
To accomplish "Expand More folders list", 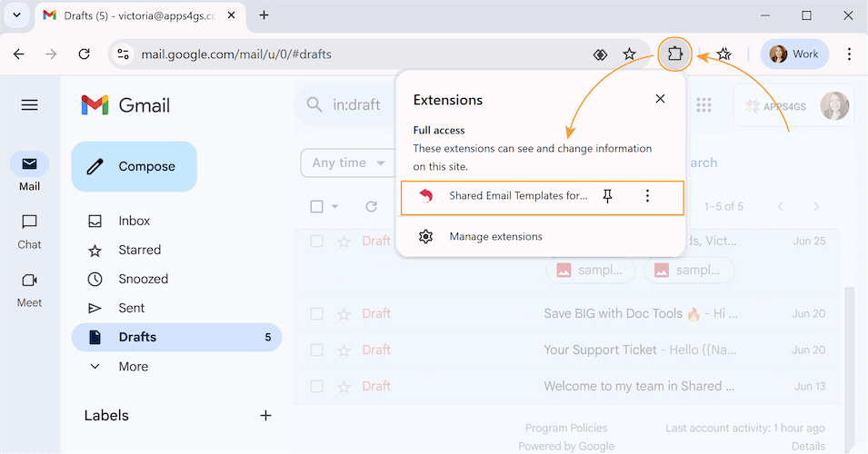I will tap(176, 367).
